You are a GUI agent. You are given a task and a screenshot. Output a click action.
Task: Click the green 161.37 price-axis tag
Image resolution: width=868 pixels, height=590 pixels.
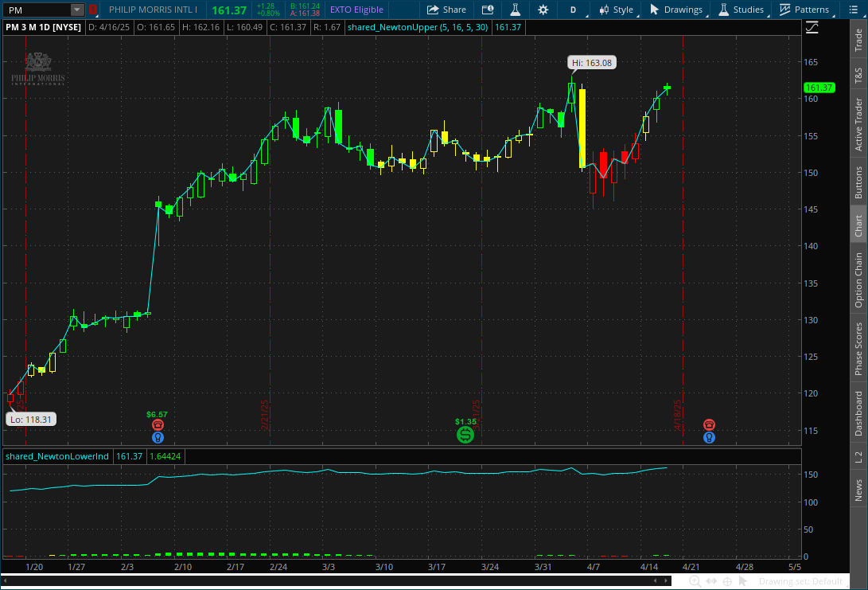819,88
